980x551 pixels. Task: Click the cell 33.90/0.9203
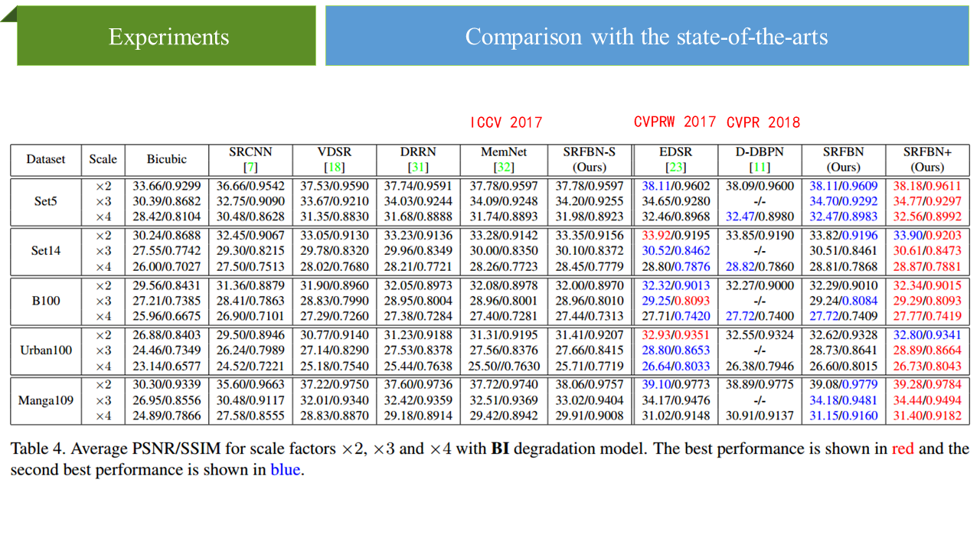click(927, 235)
